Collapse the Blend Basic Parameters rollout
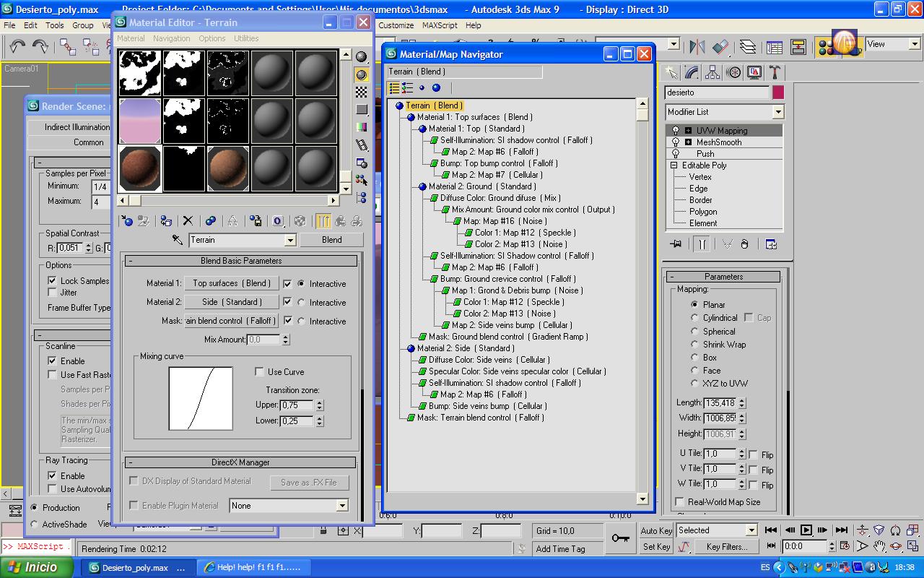This screenshot has width=924, height=578. click(242, 261)
